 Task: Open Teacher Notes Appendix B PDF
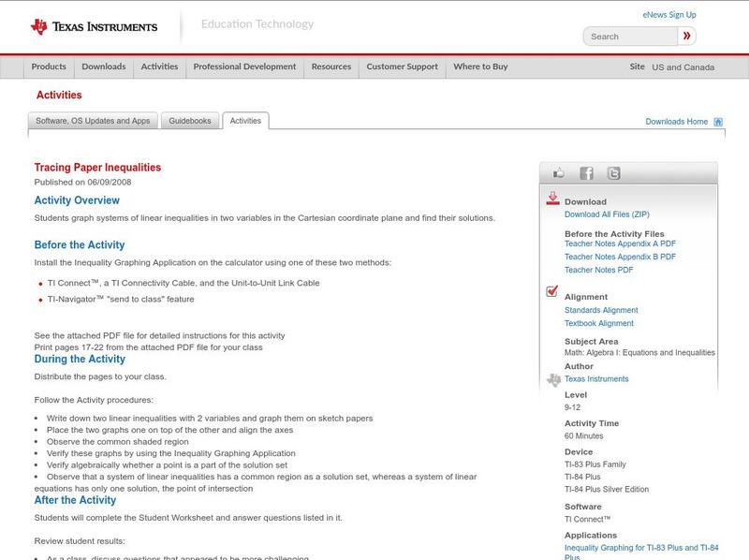pos(620,257)
